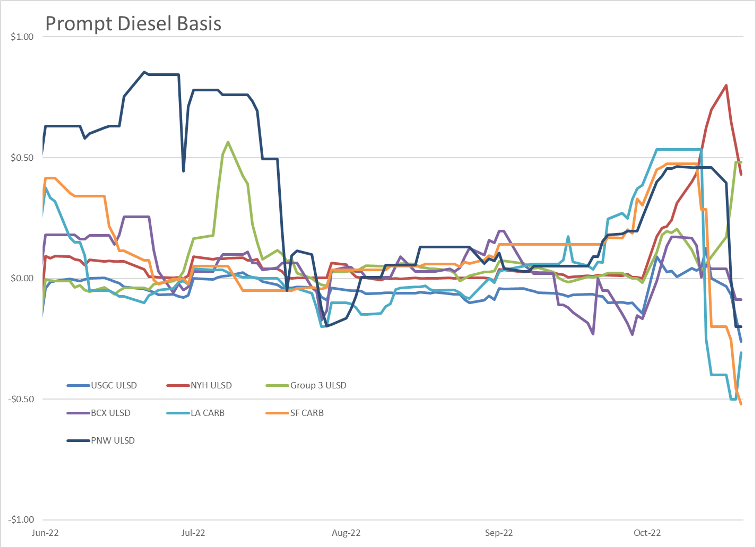The height and width of the screenshot is (548, 756).
Task: Click the green Group 3 ULSD legend swatch
Action: 277,386
